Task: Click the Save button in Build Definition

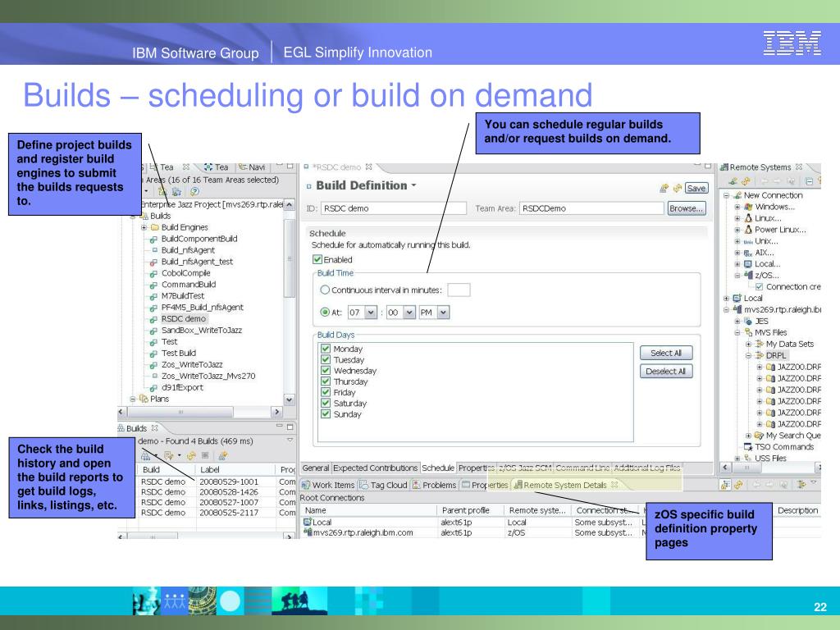Action: [x=696, y=188]
